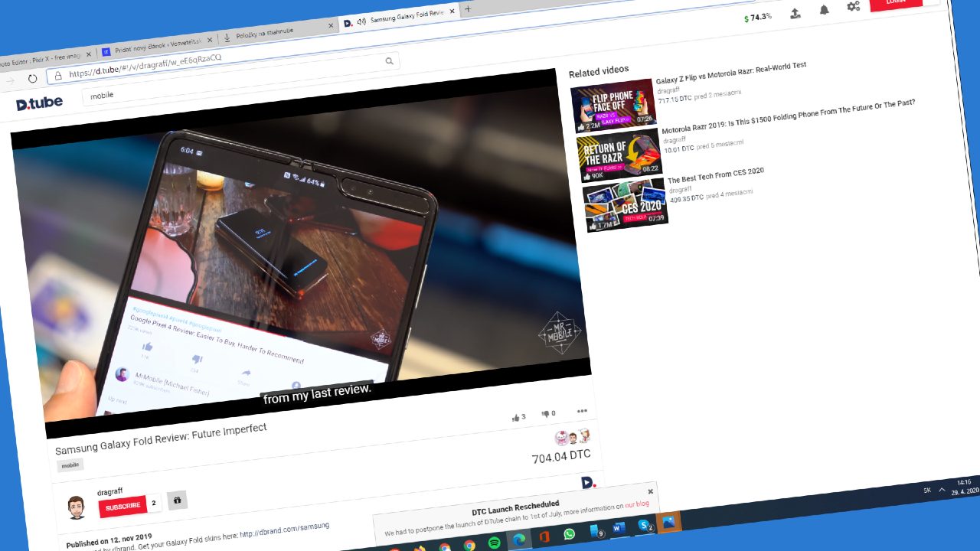
Task: Open the Office icon in taskbar
Action: [x=544, y=536]
